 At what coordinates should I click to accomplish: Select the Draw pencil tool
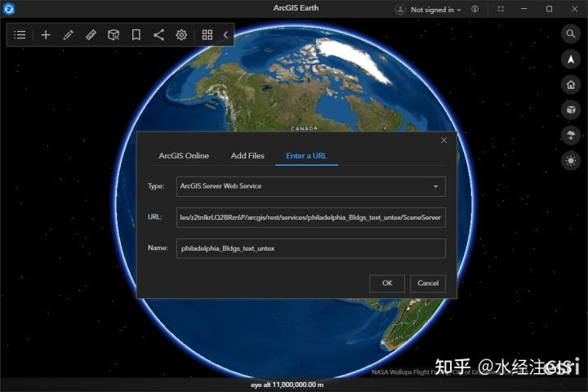pos(69,35)
